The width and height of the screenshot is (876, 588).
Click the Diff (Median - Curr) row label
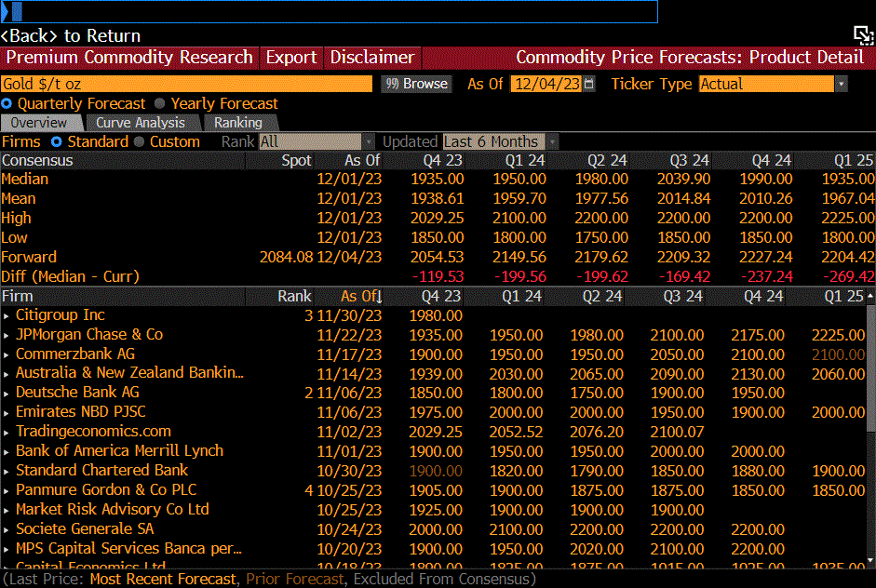71,277
